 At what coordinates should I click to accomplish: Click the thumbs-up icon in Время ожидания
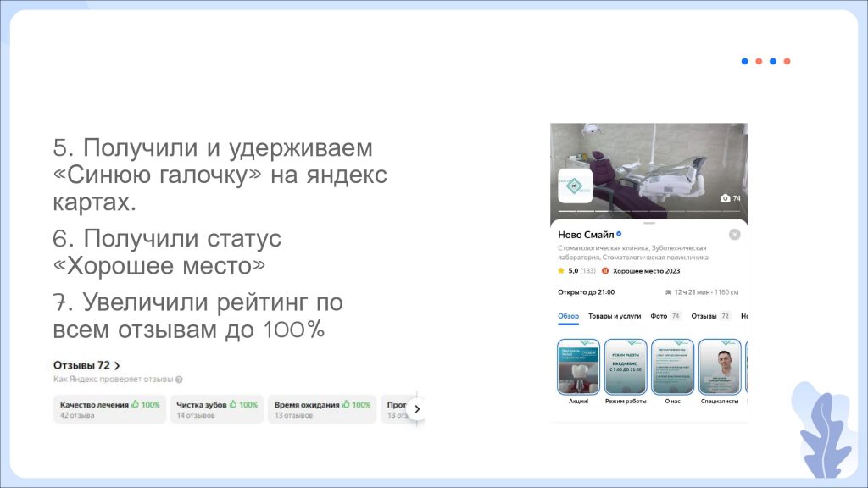pos(346,404)
